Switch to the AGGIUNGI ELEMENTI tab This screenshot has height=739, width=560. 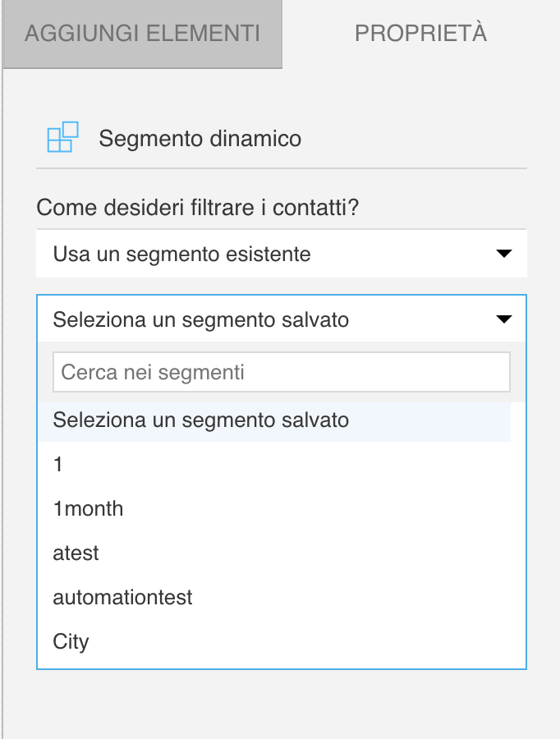pyautogui.click(x=142, y=34)
